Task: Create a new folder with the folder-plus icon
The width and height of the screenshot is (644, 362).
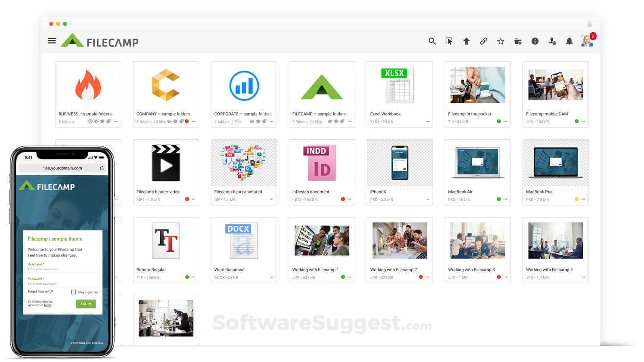Action: point(518,41)
